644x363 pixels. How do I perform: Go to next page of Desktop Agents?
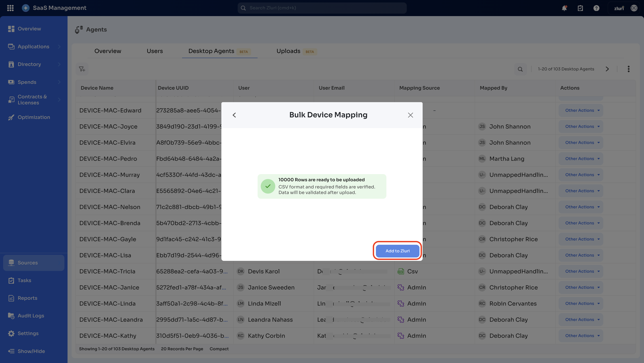coord(607,69)
